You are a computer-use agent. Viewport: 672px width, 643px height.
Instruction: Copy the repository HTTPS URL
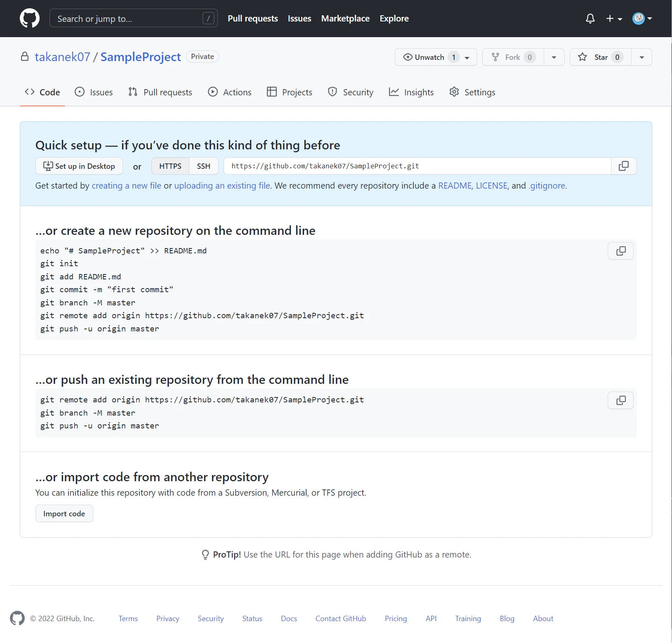click(624, 166)
